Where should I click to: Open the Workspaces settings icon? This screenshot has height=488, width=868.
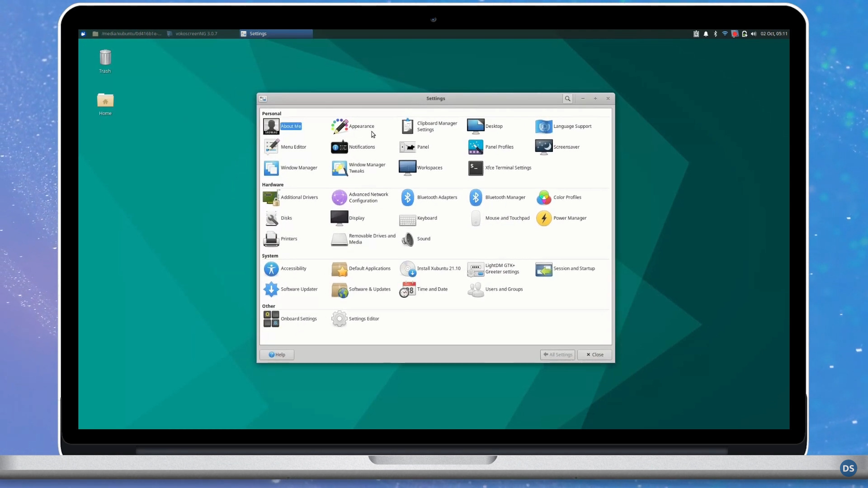[408, 168]
